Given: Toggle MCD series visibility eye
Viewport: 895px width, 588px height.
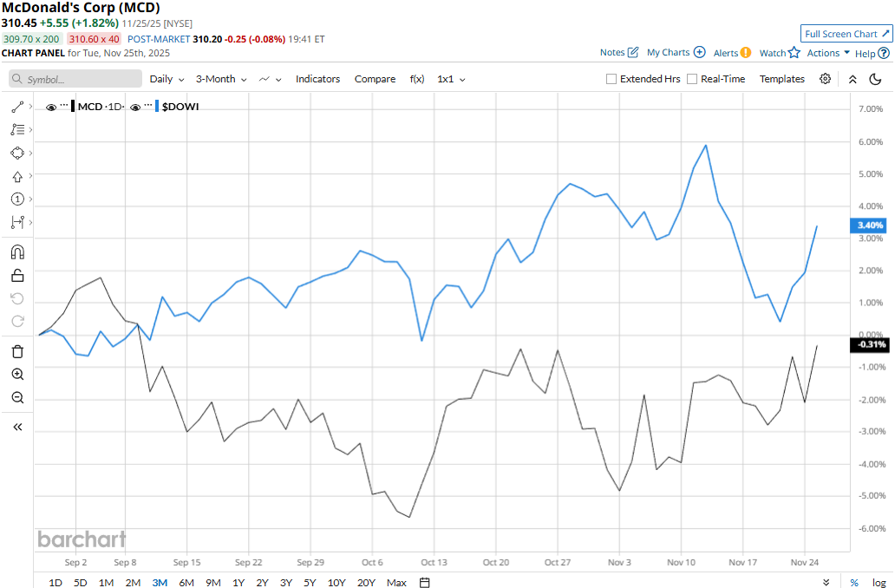Looking at the screenshot, I should (51, 107).
